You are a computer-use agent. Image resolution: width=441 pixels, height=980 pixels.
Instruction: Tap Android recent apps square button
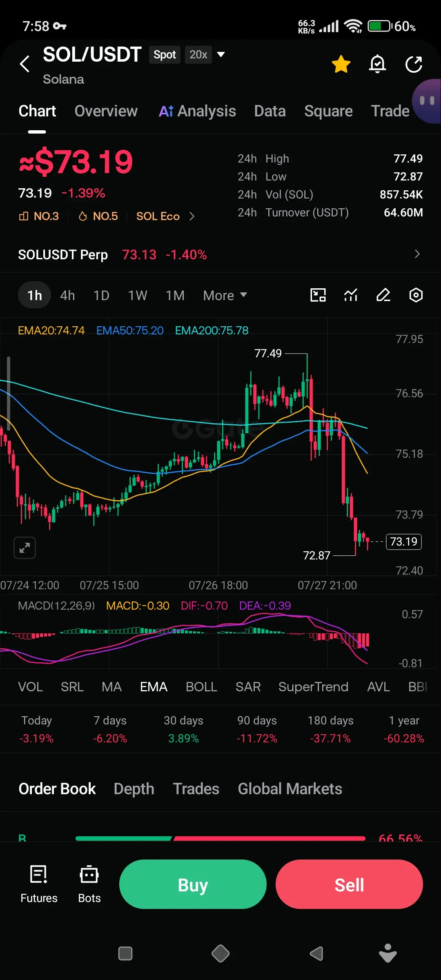coord(125,954)
